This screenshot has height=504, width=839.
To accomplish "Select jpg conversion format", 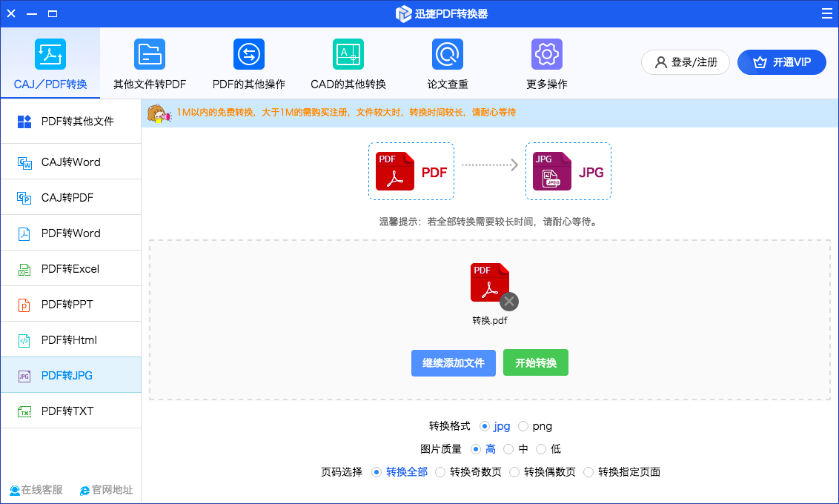I will 484,426.
